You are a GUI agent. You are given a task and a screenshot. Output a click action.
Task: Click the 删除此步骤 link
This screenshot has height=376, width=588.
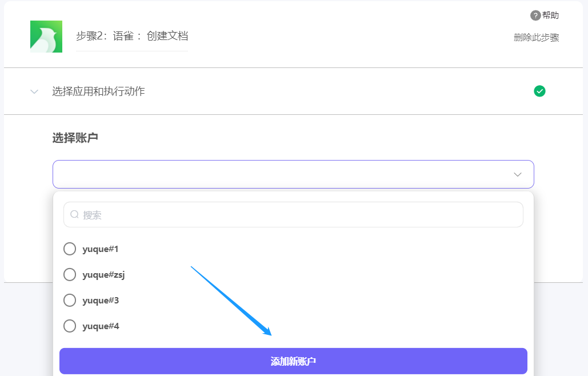click(x=536, y=38)
